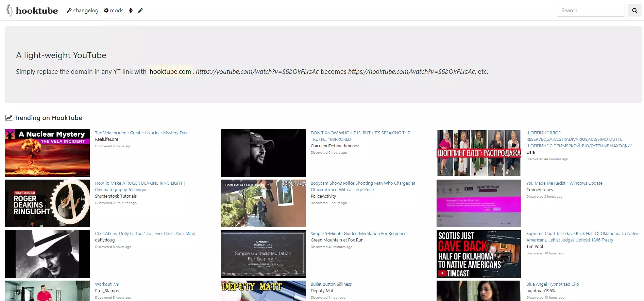Open the Windows Update pink screen thumbnail

(479, 203)
